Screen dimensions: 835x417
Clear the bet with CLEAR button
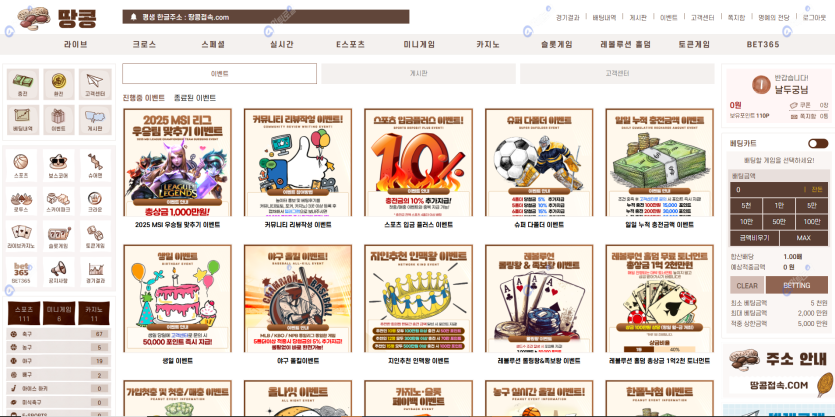click(747, 285)
